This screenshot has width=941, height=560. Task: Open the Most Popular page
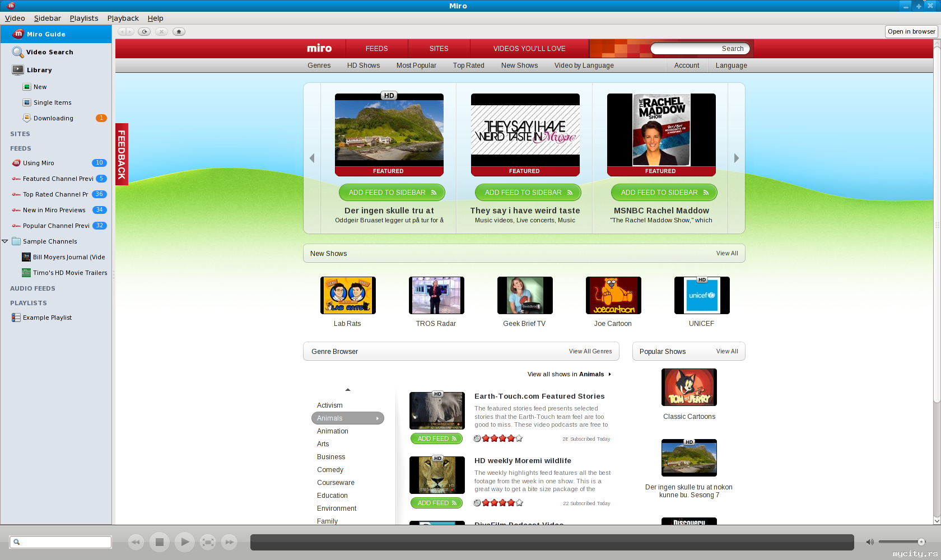click(x=416, y=66)
